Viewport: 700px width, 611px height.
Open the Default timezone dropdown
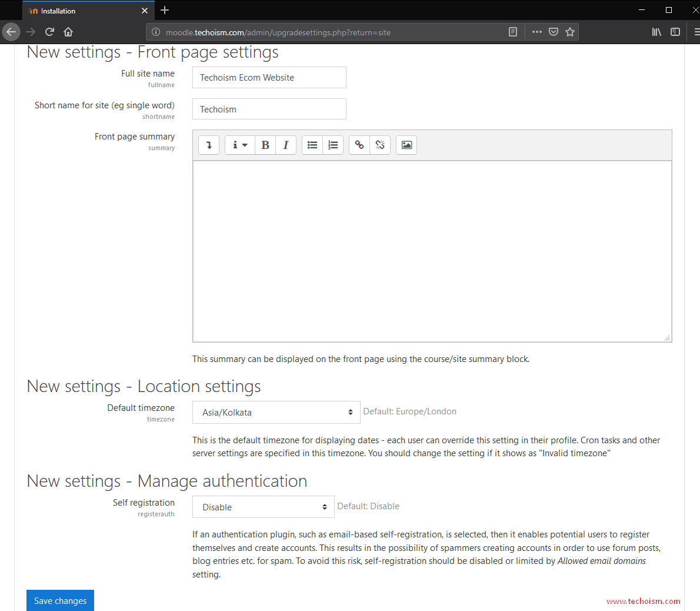tap(276, 413)
